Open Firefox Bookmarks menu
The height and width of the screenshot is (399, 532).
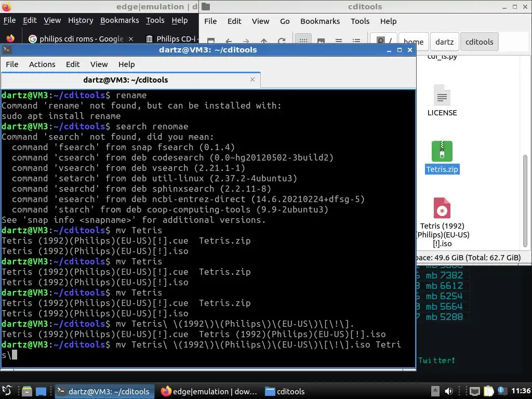[119, 20]
